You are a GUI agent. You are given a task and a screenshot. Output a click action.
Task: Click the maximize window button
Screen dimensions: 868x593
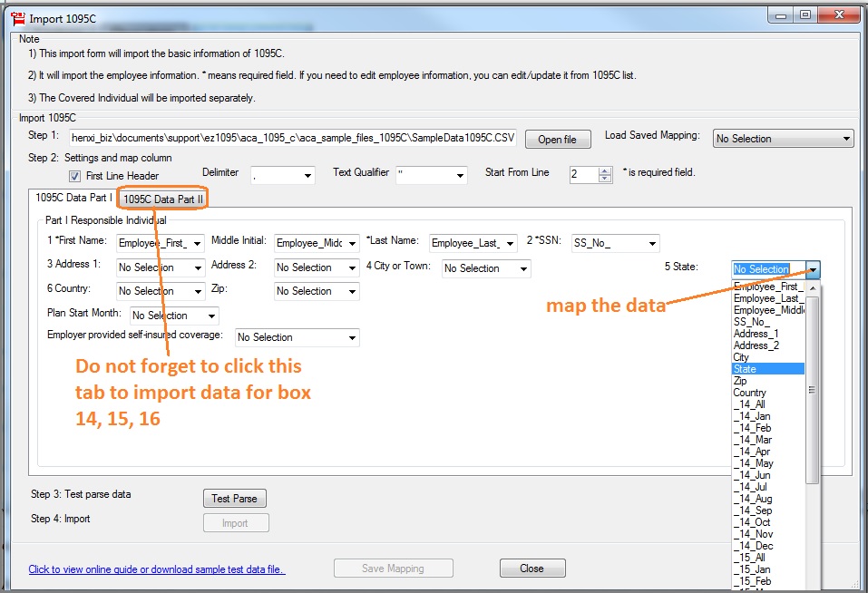point(805,15)
